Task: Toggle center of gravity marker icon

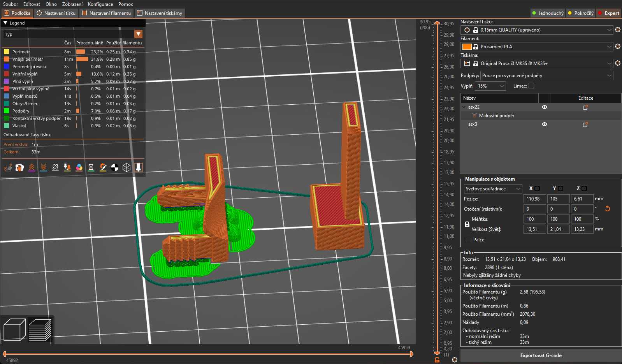Action: click(x=115, y=167)
